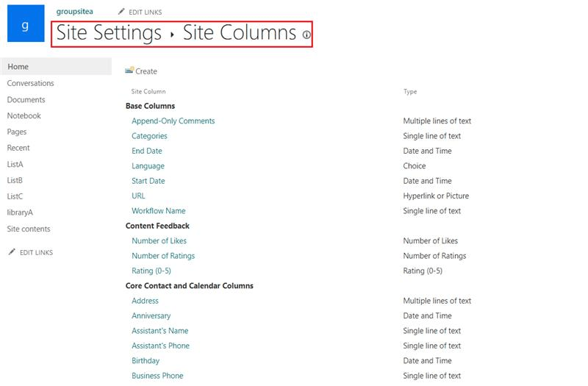The image size is (588, 386).
Task: Click the Site Column header label
Action: pyautogui.click(x=148, y=91)
